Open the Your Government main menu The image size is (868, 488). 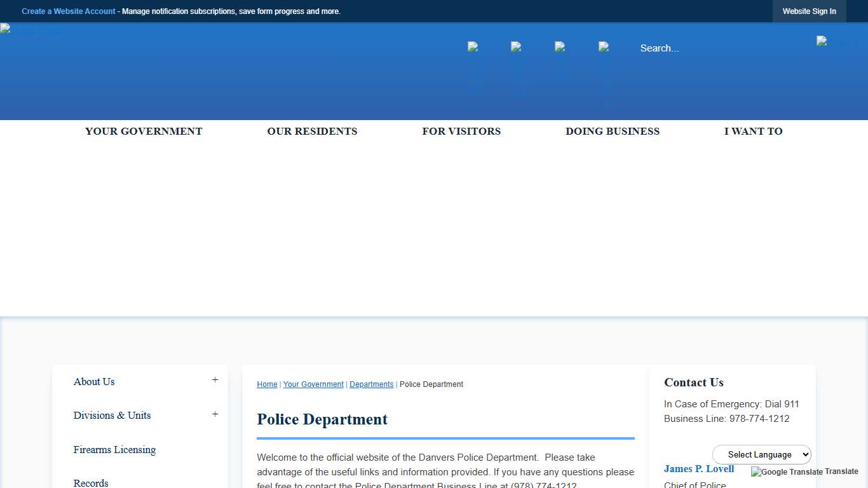(x=144, y=132)
